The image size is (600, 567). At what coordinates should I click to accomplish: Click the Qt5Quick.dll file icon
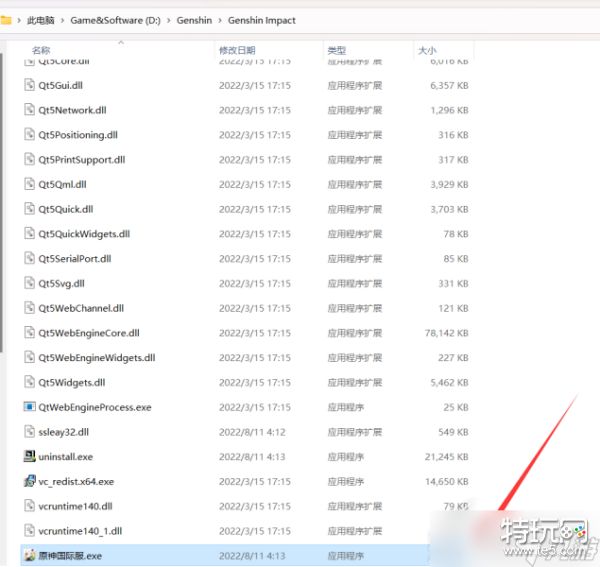[x=29, y=209]
